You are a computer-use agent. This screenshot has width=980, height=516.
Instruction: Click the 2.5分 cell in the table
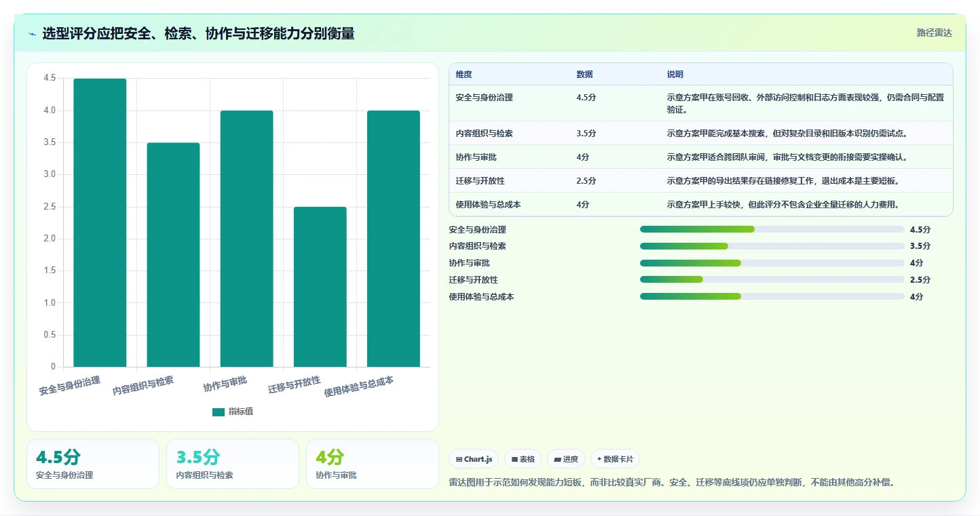click(586, 181)
